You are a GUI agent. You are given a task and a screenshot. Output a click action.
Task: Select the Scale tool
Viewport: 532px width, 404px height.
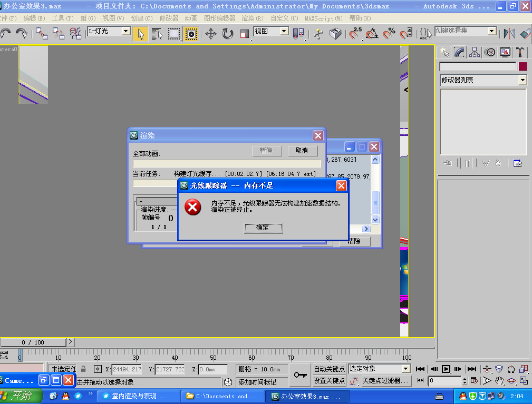(x=244, y=34)
